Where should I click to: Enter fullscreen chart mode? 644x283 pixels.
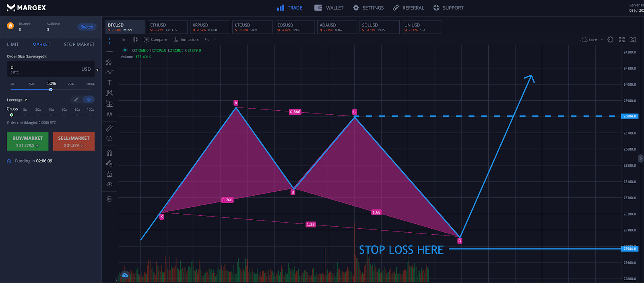point(622,39)
